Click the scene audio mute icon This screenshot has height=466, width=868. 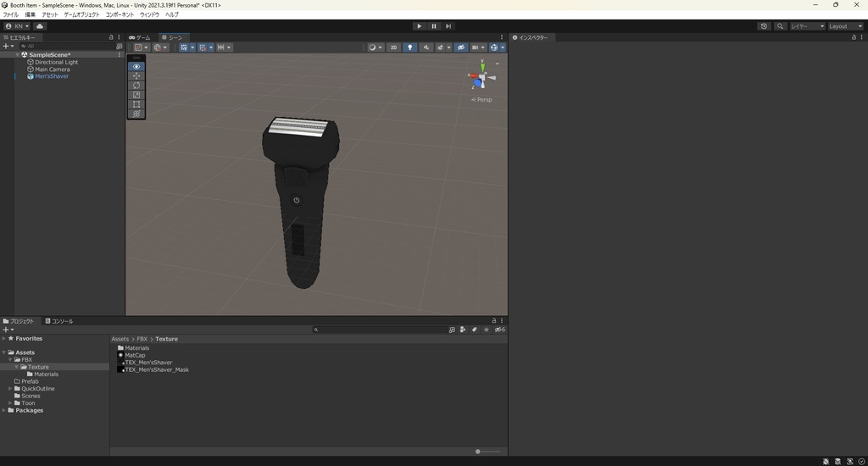[426, 47]
